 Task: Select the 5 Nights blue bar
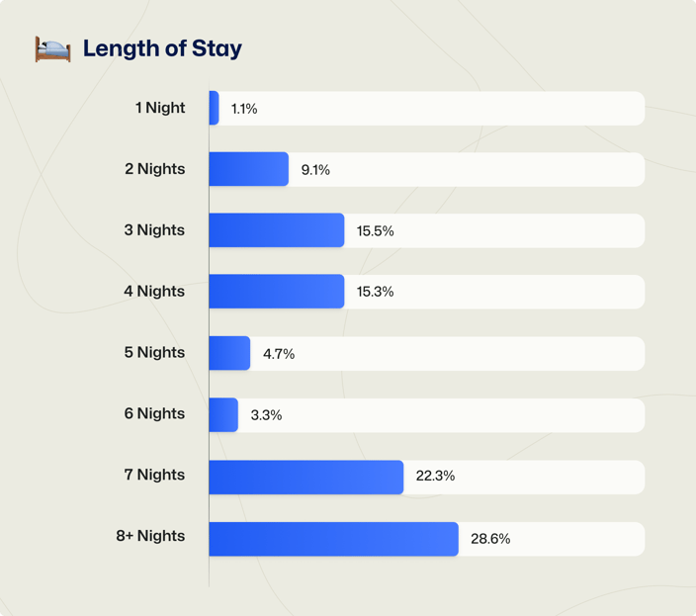pos(229,353)
